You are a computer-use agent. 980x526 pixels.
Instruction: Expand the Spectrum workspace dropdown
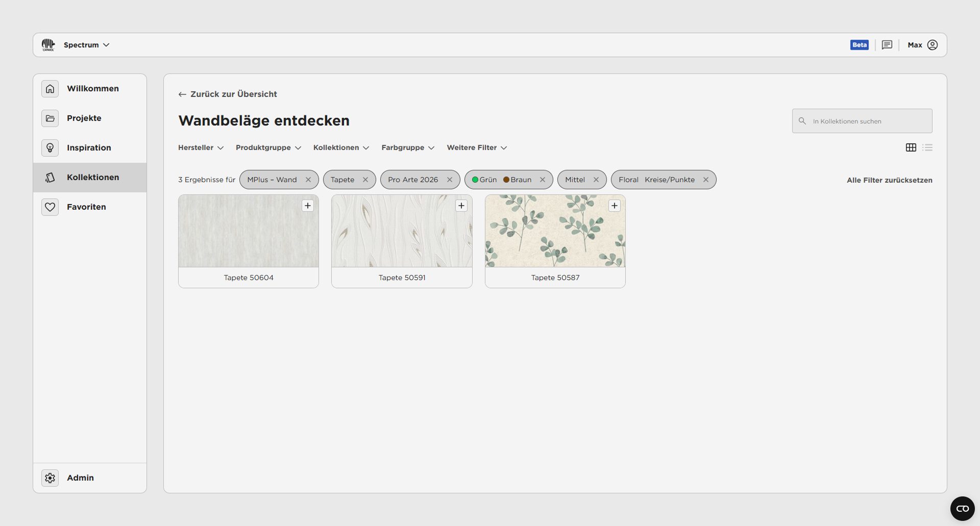(86, 45)
